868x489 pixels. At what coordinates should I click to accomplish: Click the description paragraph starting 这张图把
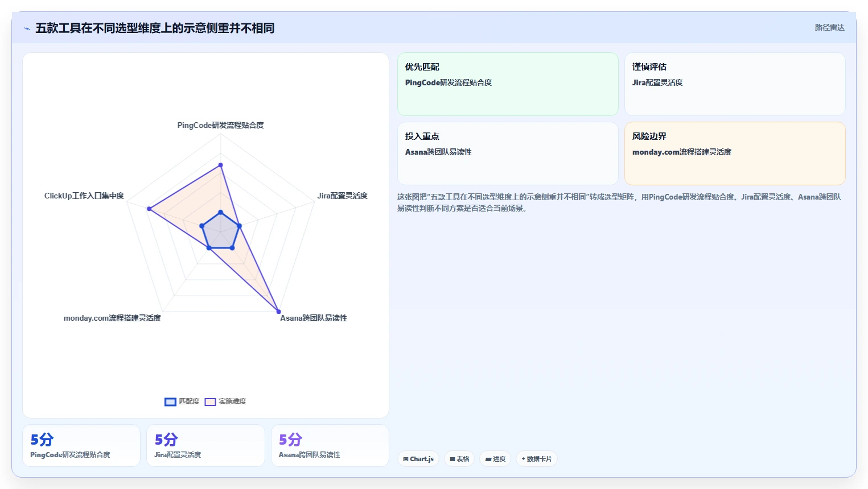(x=619, y=202)
